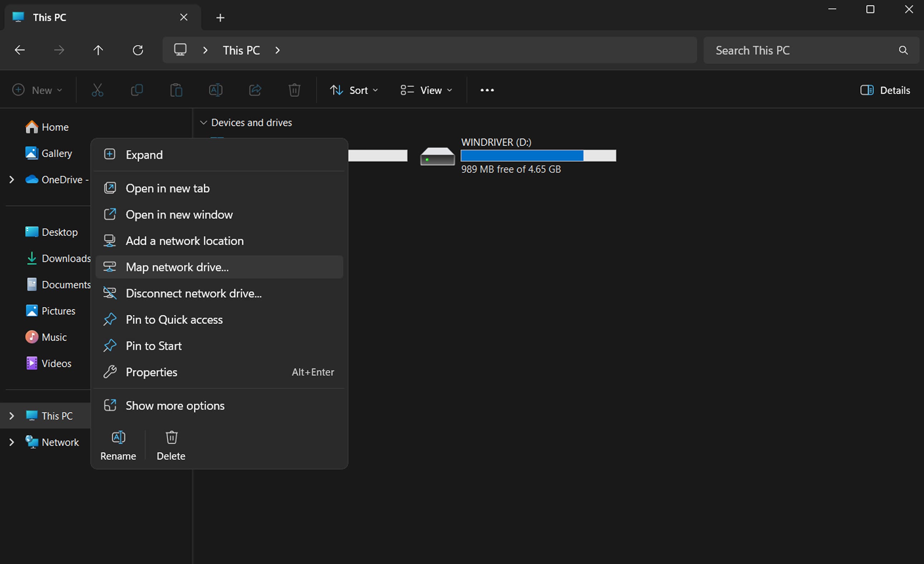The height and width of the screenshot is (564, 924).
Task: Open Home in the sidebar
Action: 55,127
